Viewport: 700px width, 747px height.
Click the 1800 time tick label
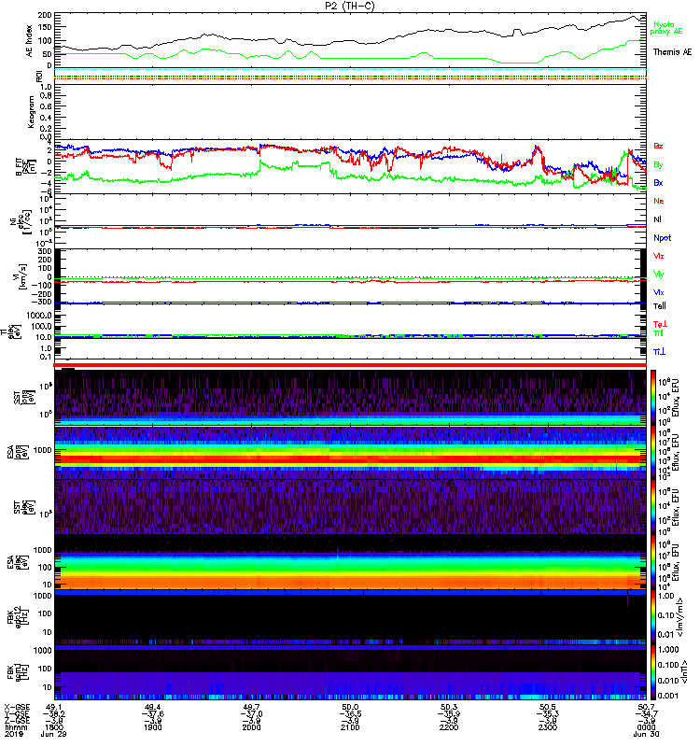54,727
